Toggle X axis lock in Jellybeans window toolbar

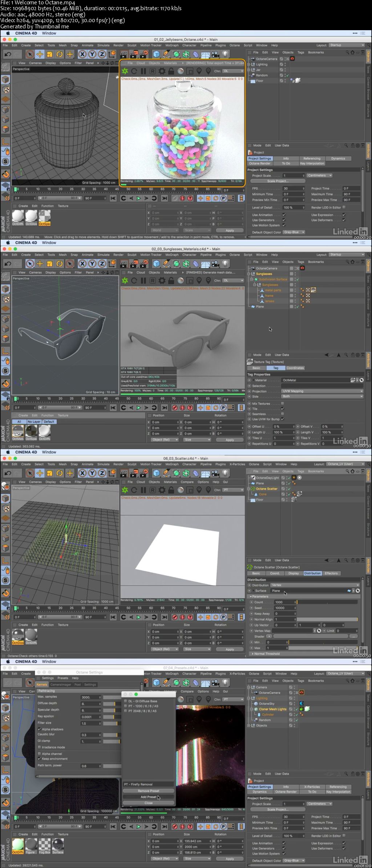point(82,54)
